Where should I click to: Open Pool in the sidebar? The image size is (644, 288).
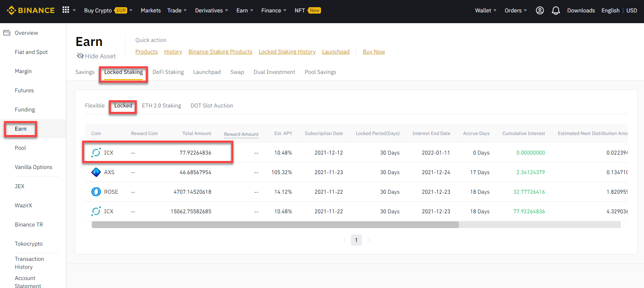tap(20, 148)
